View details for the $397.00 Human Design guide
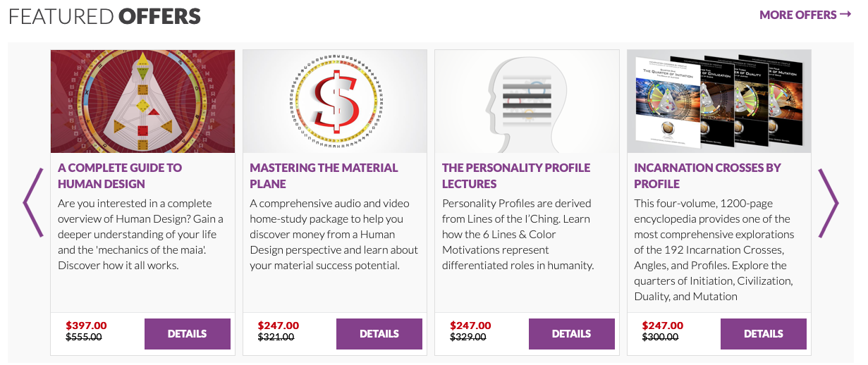 187,334
